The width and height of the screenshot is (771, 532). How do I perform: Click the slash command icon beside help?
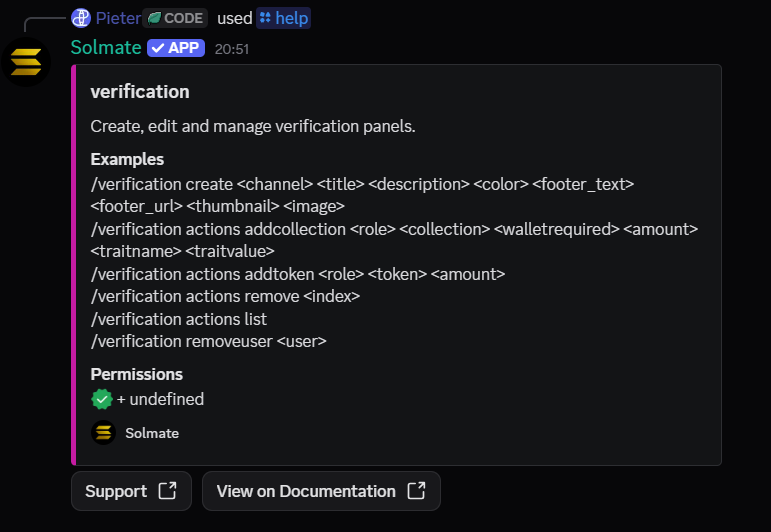[x=266, y=18]
